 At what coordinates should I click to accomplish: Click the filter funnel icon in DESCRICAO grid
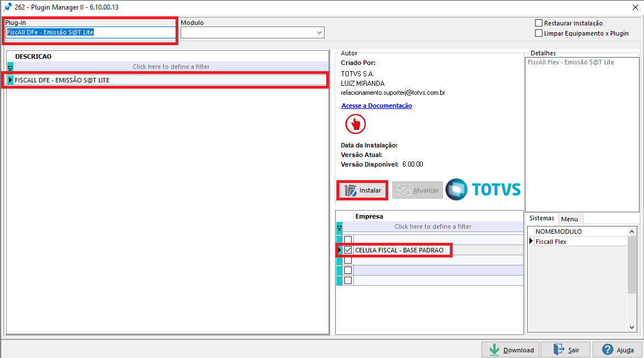tap(10, 67)
